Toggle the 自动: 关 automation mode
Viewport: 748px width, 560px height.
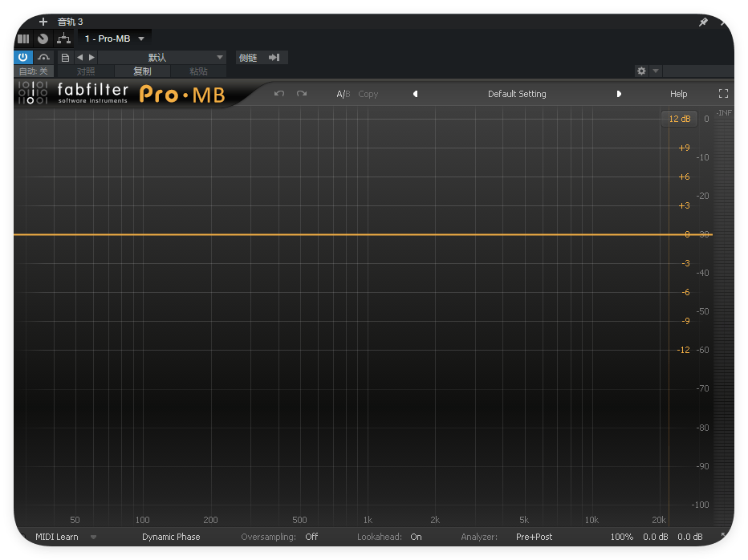(34, 71)
